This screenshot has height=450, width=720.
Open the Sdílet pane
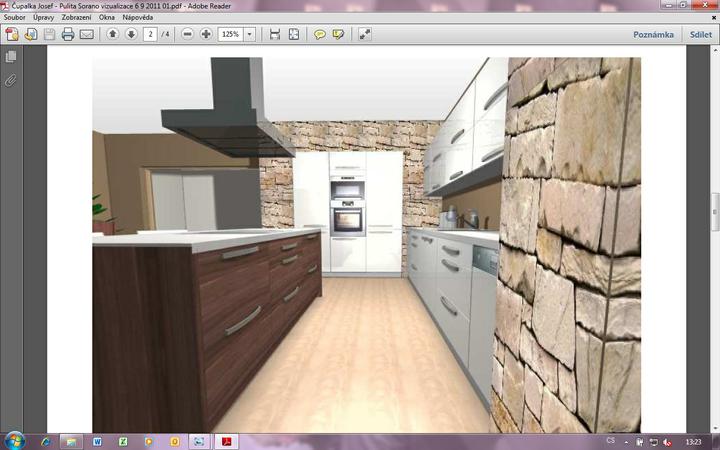(700, 34)
